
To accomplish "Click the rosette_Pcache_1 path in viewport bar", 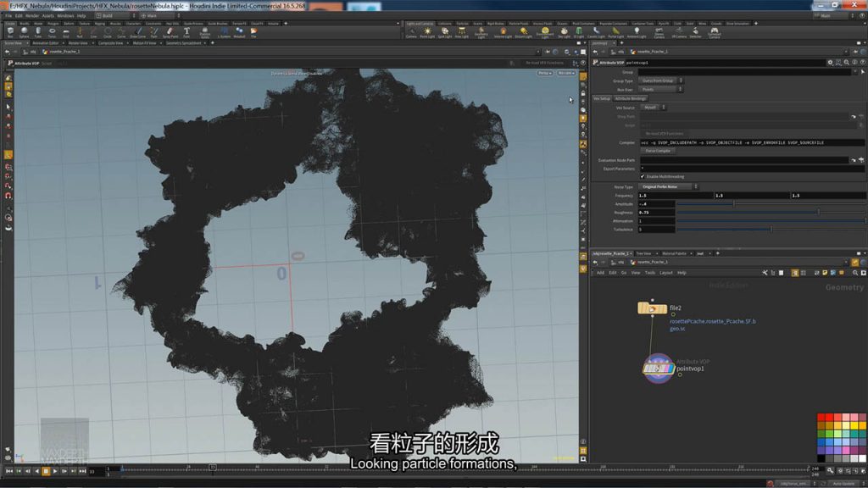I will 64,52.
